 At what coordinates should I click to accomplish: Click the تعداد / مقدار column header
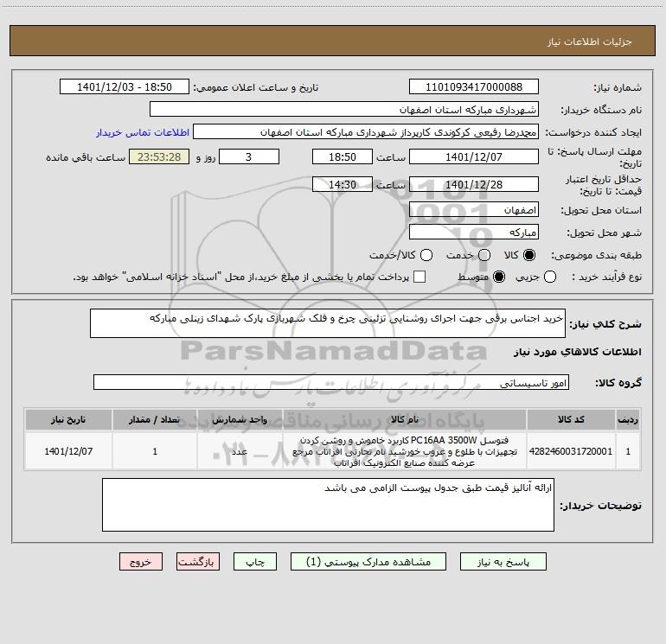(155, 419)
